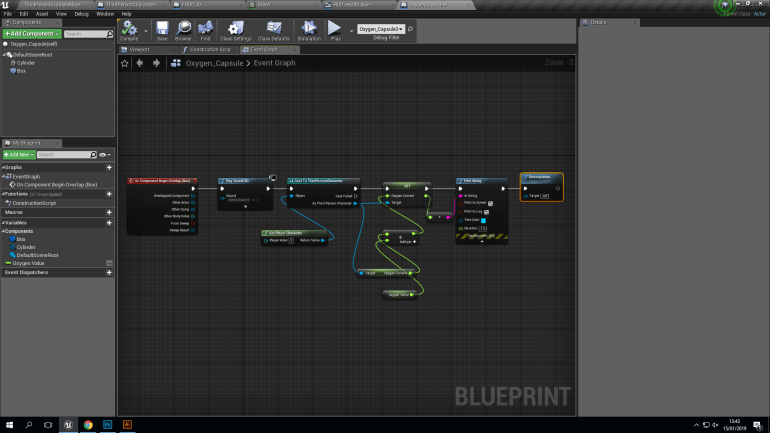Click the add pin plus on the addition node
The image size is (770, 433).
click(x=415, y=242)
